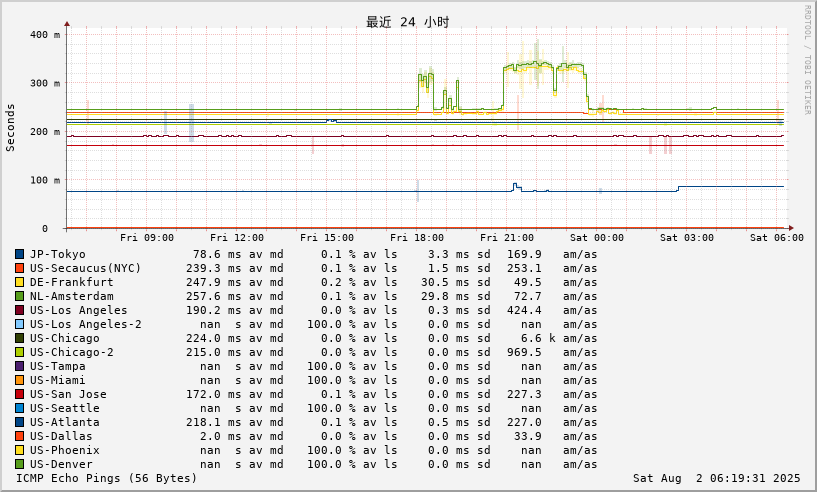Click the 400 m y-axis tick label

pos(45,35)
